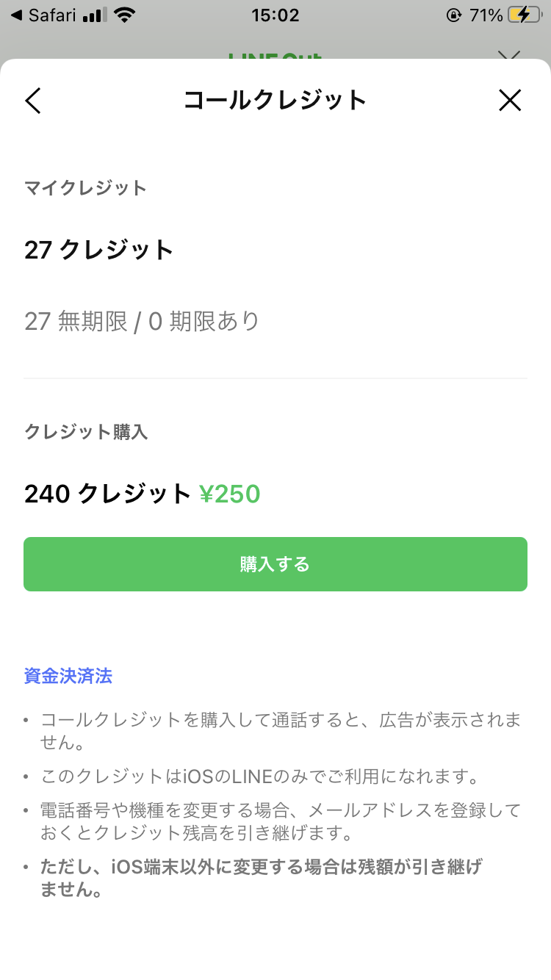
Task: Tap the bold ただし、iOS端末以外 warning note
Action: (261, 879)
